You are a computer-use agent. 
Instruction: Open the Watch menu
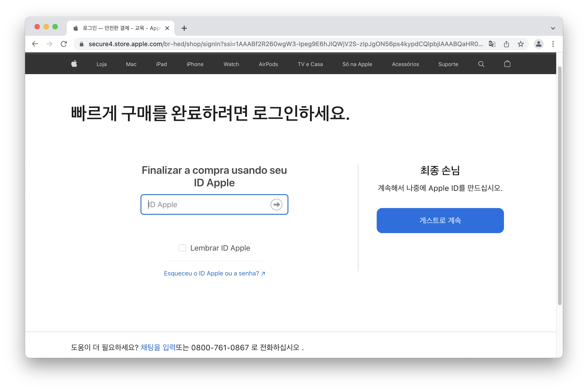pos(231,64)
